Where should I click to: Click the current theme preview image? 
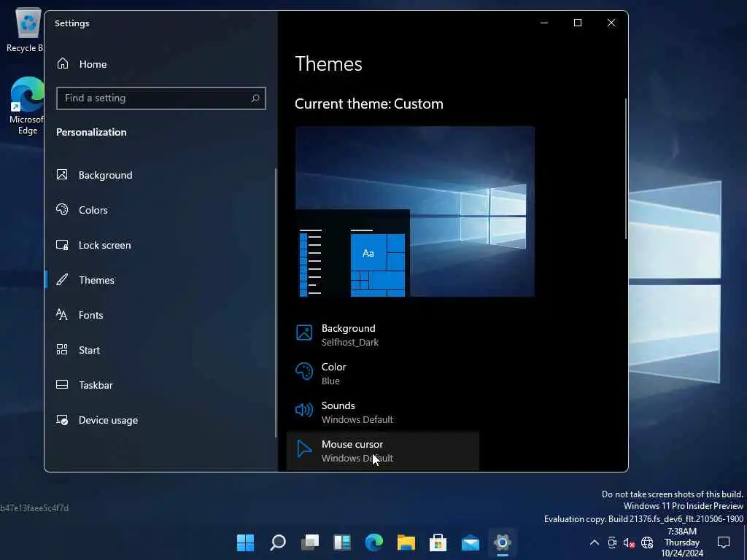415,211
